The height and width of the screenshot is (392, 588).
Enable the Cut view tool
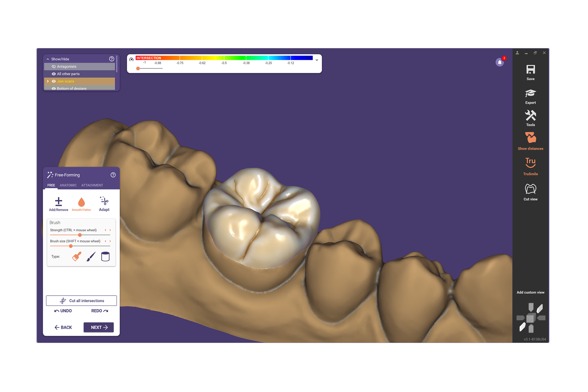[530, 189]
